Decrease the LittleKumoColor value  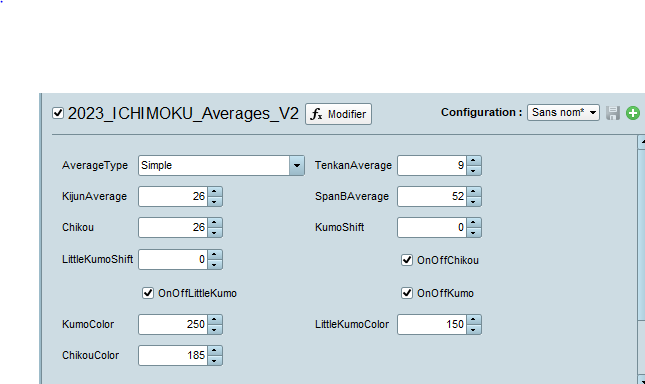(473, 329)
